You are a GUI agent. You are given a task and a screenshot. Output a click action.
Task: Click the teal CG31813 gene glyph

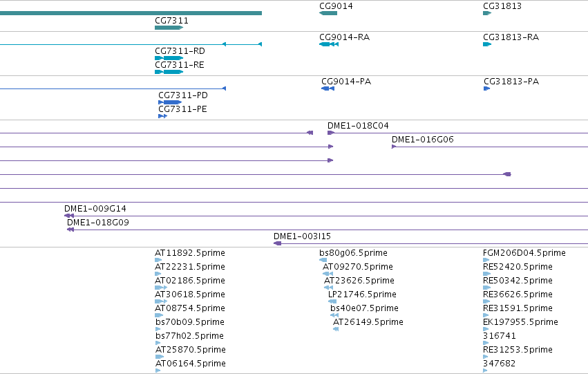[x=487, y=13]
